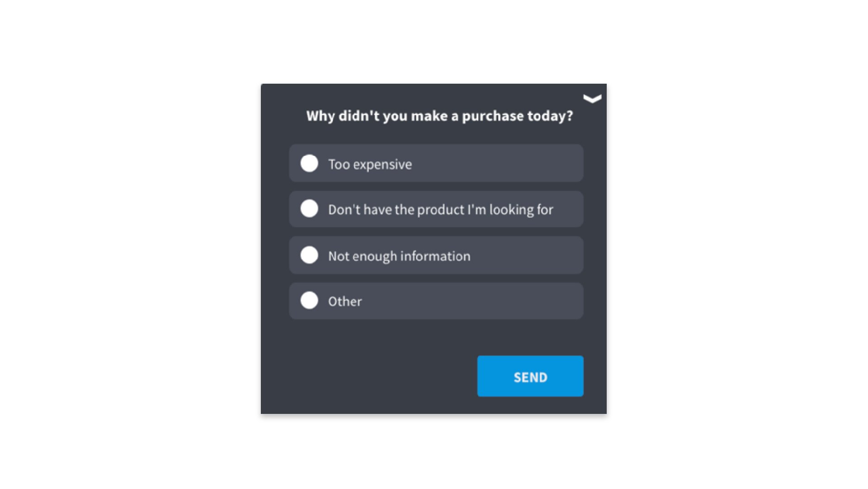
Task: Click the "Too expensive" label text
Action: pyautogui.click(x=370, y=164)
